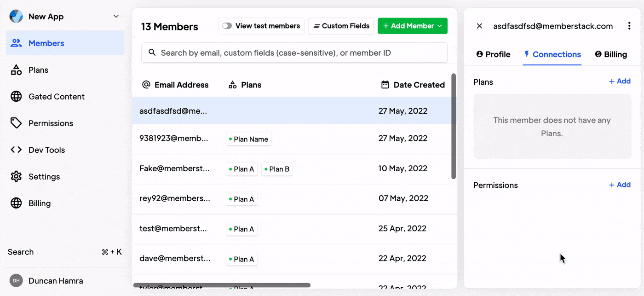Click the Gated Content globe icon
This screenshot has height=296, width=644.
(x=16, y=97)
